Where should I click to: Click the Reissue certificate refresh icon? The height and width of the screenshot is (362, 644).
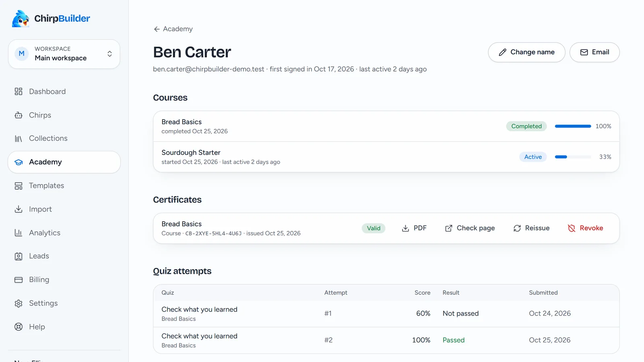coord(517,228)
